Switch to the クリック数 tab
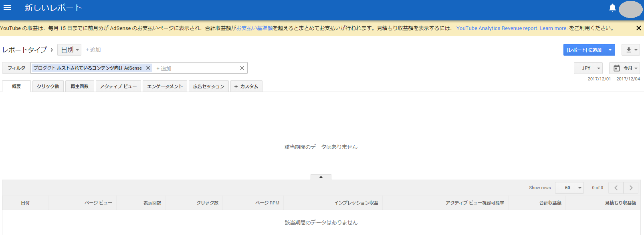The image size is (644, 236). click(48, 86)
